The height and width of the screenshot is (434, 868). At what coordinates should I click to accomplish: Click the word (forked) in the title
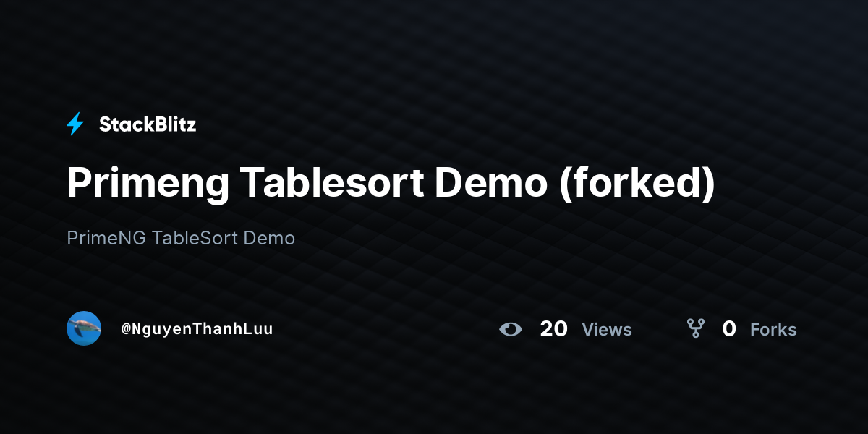tap(637, 184)
